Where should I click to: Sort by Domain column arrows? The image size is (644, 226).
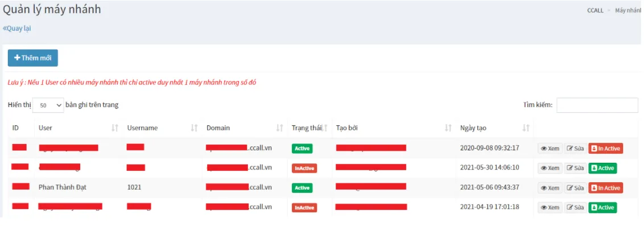tap(280, 128)
